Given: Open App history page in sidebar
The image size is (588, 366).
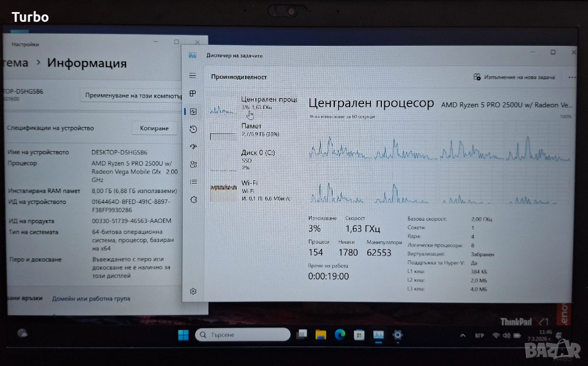Looking at the screenshot, I should tap(194, 129).
